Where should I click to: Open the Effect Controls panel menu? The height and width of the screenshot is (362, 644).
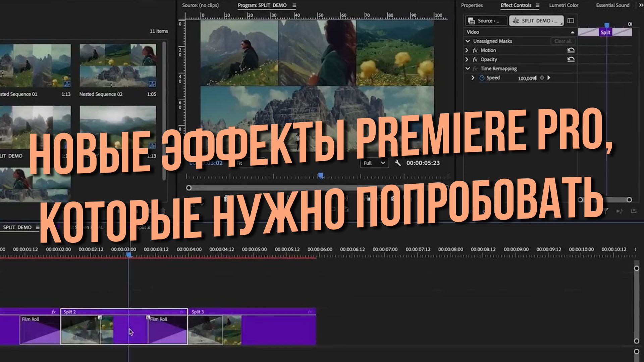[x=537, y=5]
